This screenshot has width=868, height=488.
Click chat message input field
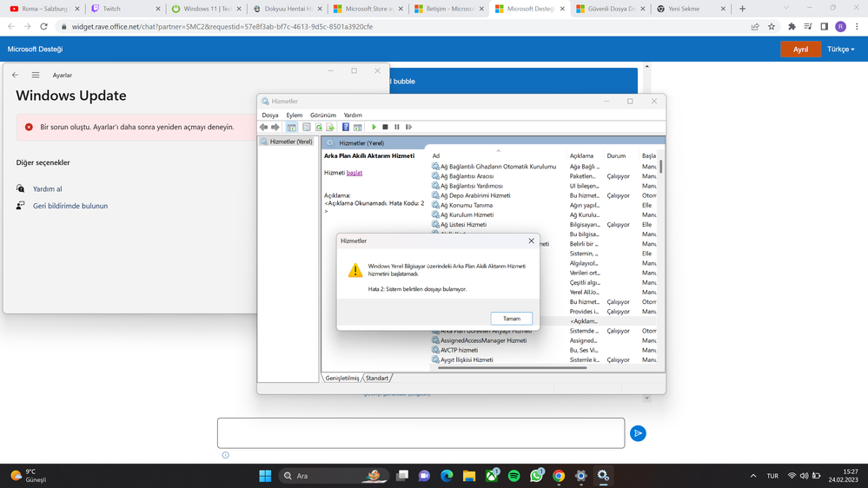(x=421, y=433)
